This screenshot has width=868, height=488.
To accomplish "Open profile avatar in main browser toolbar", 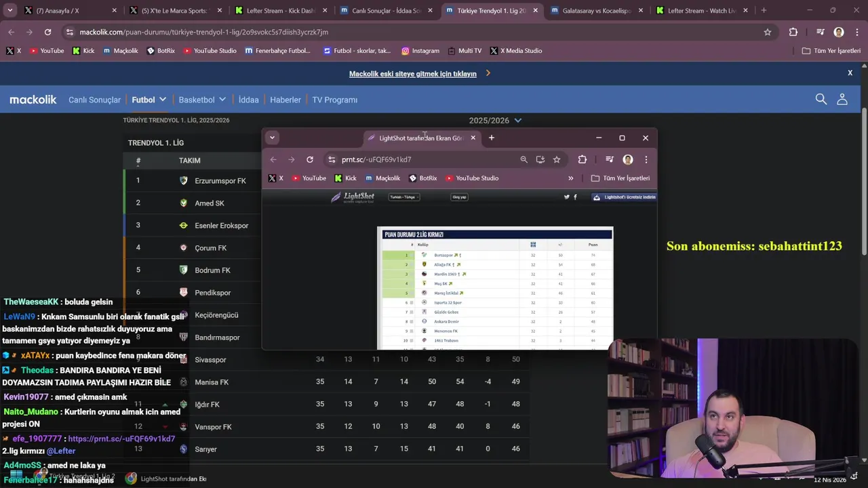I will tap(839, 32).
